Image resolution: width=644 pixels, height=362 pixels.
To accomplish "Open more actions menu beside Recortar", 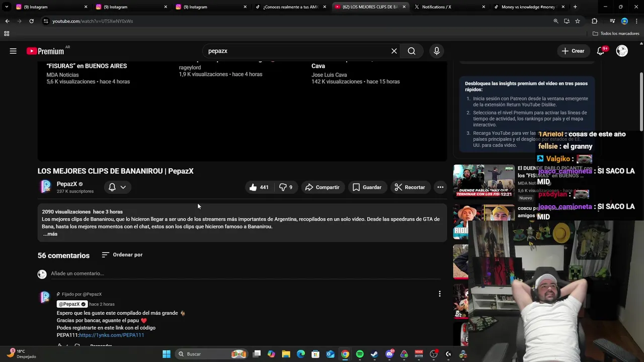I will pos(440,187).
